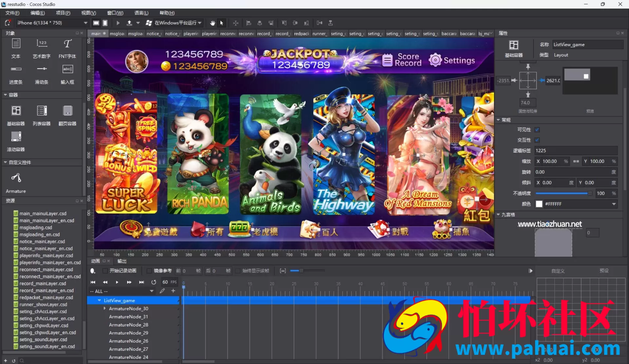This screenshot has height=364, width=629.
Task: Switch to the 输出 output tab
Action: tap(122, 261)
